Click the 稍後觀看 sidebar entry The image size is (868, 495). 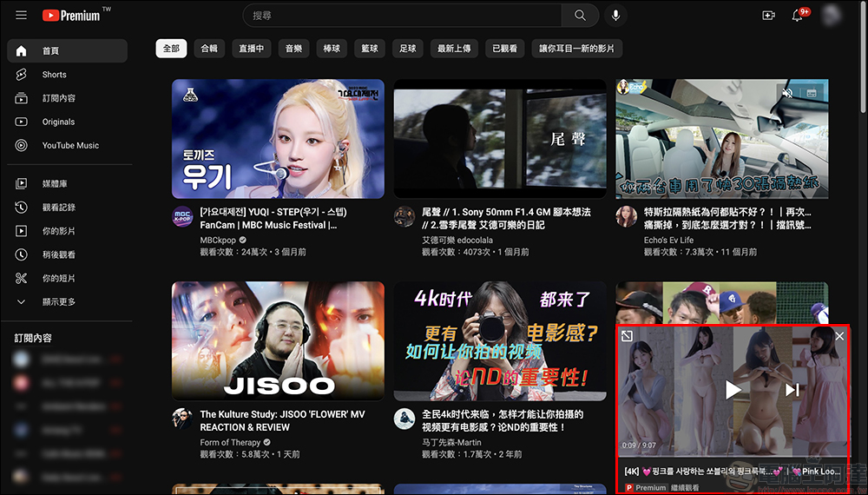(59, 255)
